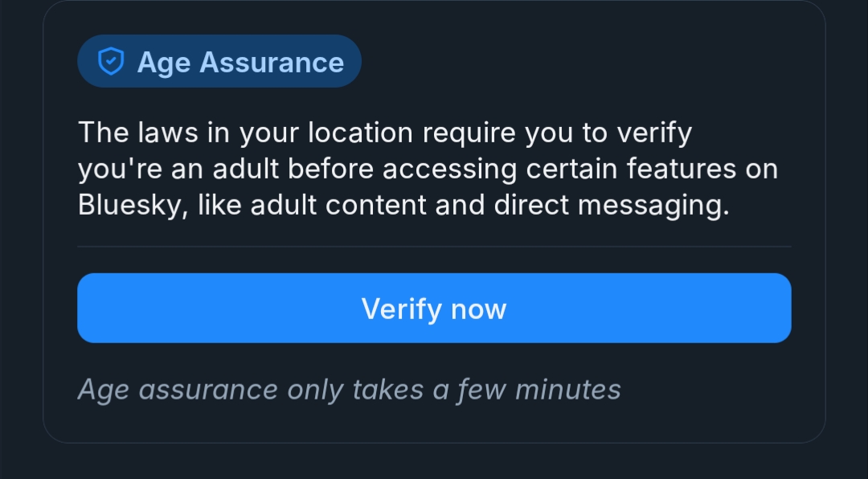Screen dimensions: 868x479
Task: Click the shield checkmark icon
Action: (110, 62)
